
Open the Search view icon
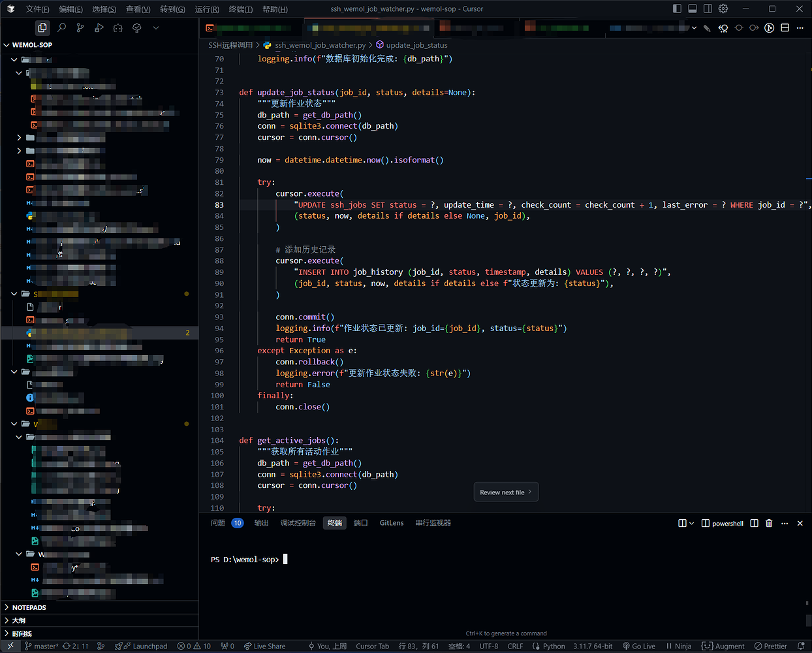point(61,28)
